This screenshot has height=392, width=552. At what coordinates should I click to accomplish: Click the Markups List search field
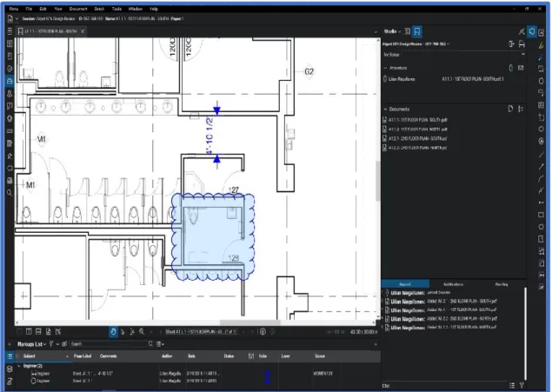click(x=111, y=344)
